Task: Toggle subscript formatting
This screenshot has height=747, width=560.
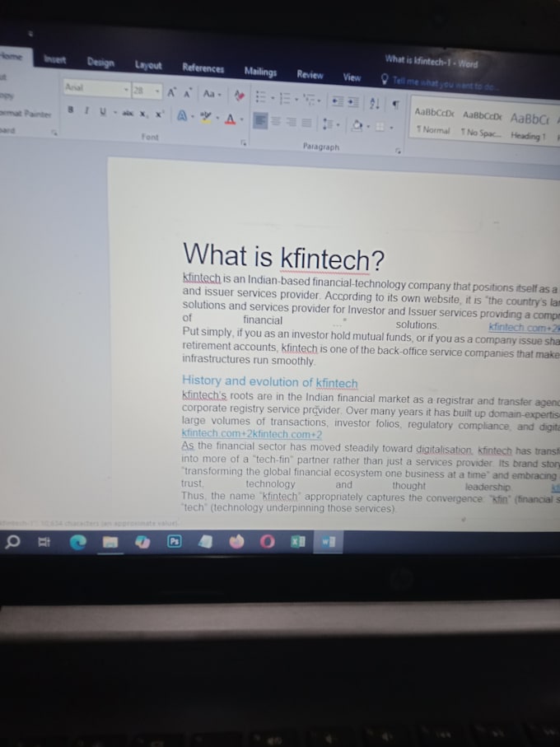Action: (x=142, y=114)
